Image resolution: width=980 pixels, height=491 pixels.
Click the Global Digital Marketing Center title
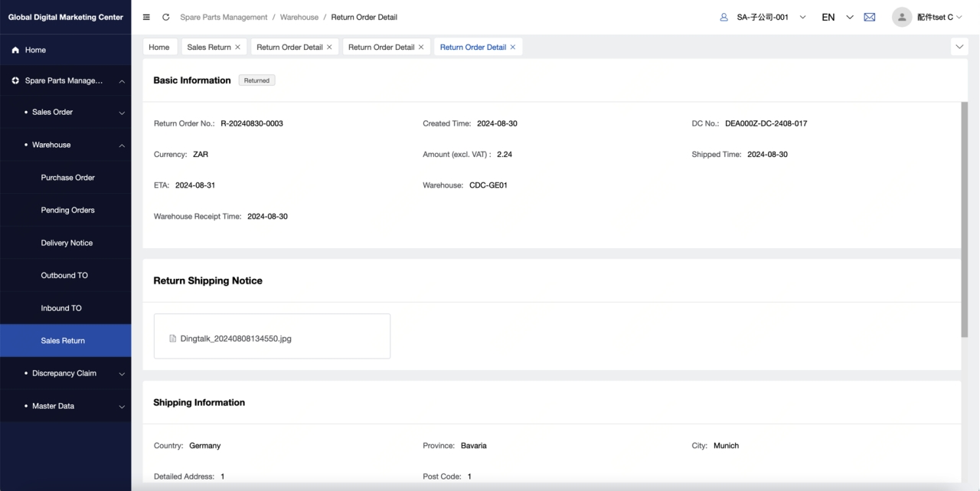coord(66,17)
